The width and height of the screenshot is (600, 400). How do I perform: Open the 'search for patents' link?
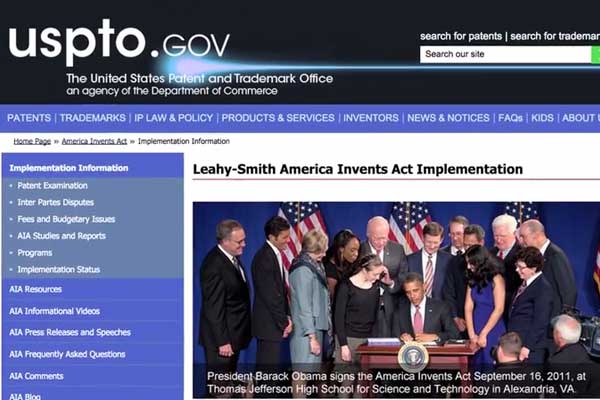point(462,36)
